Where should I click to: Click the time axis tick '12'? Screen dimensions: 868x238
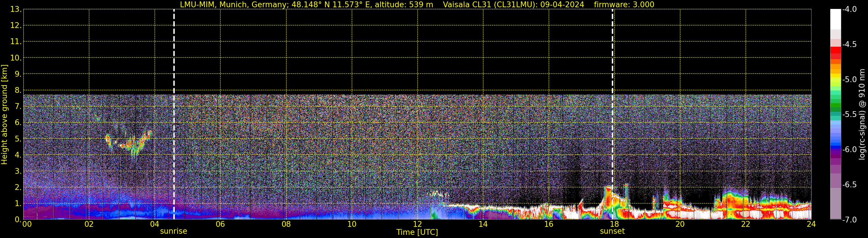tap(417, 224)
